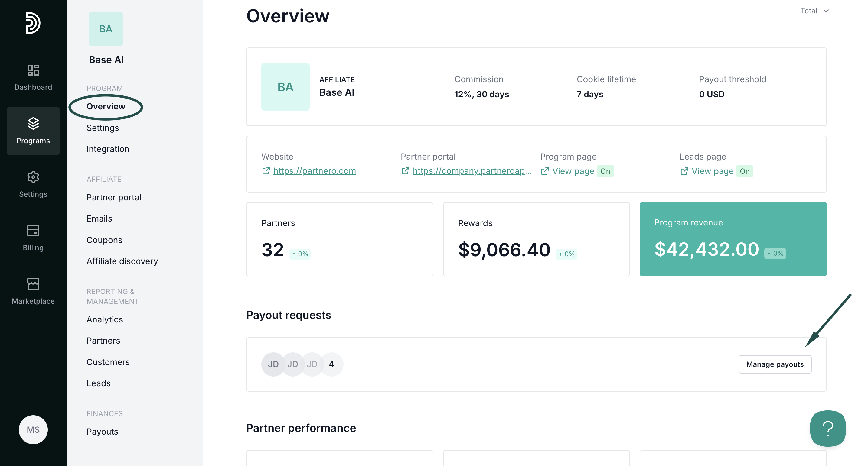Screen dimensions: 868x466
Task: Click the Program revenue green card
Action: pyautogui.click(x=733, y=239)
